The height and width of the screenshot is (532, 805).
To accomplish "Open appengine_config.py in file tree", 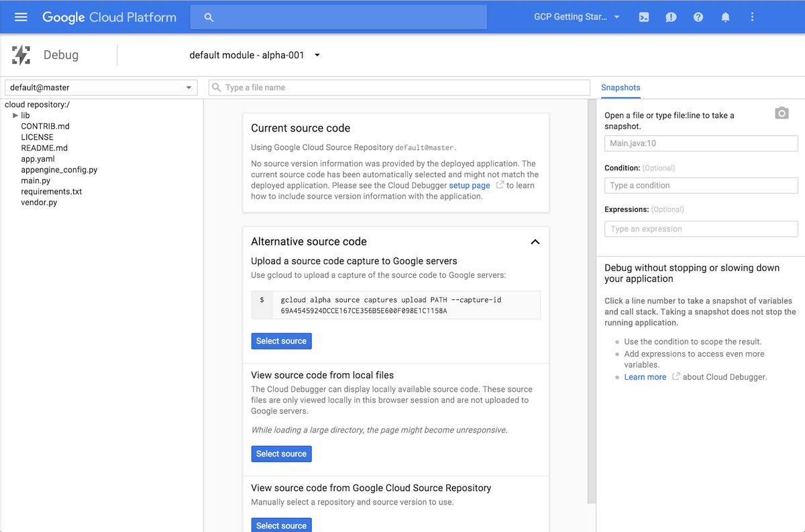I will (59, 170).
